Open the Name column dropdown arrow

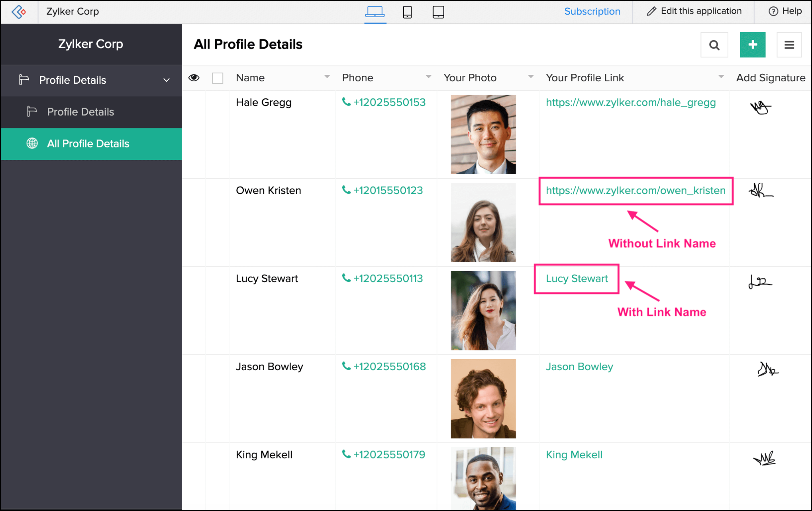point(327,77)
